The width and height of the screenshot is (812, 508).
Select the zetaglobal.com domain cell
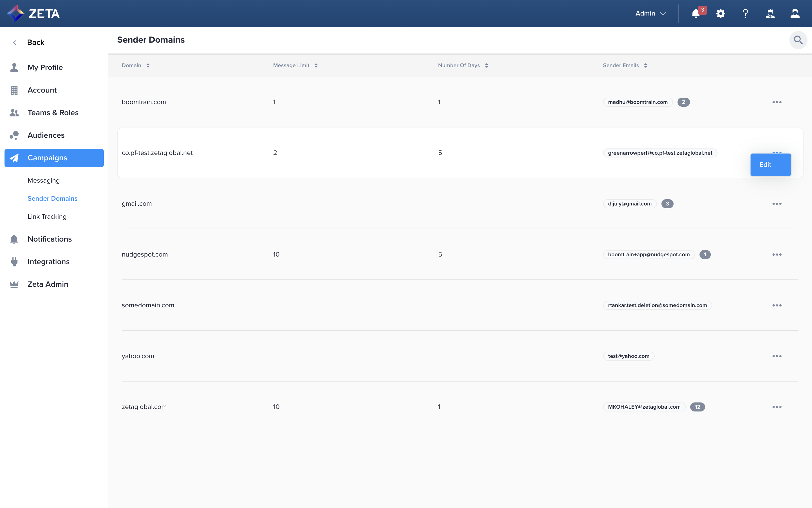[144, 407]
